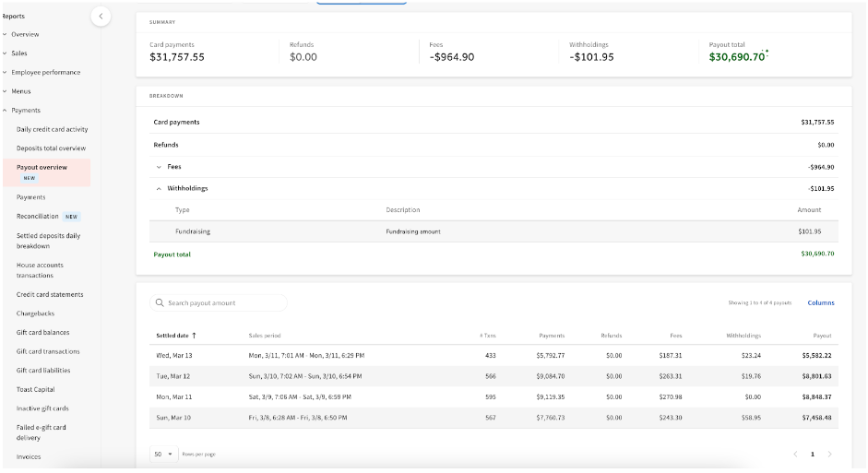
Task: Click the Columns link
Action: click(x=820, y=302)
